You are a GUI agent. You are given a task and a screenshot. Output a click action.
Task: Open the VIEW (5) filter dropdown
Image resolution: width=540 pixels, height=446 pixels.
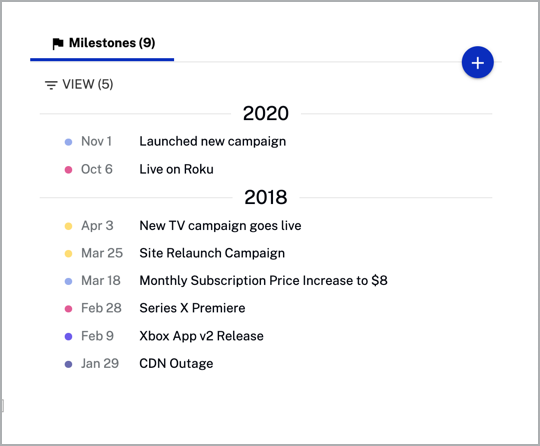tap(79, 84)
